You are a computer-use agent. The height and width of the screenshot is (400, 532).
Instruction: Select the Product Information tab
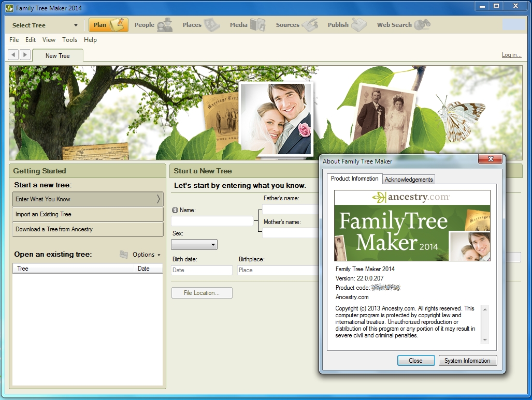[354, 179]
